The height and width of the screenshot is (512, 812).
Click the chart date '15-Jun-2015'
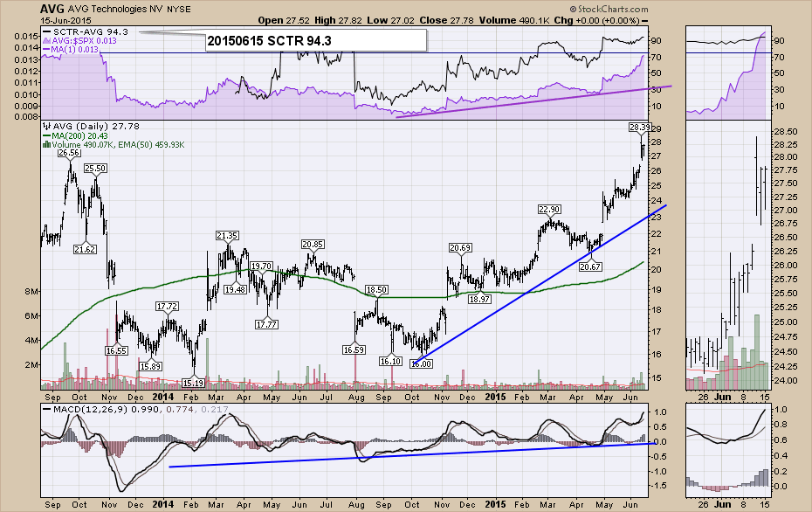(65, 21)
